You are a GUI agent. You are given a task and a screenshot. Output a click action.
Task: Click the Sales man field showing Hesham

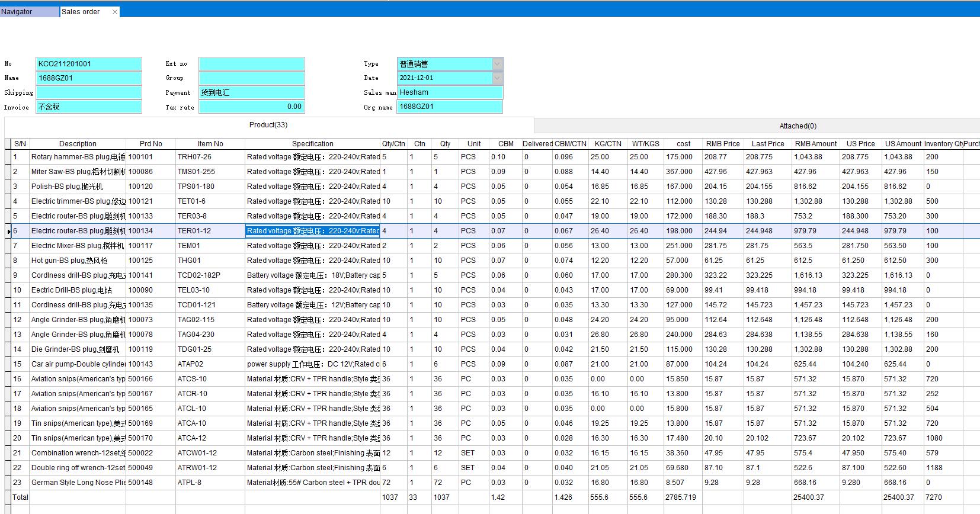[450, 92]
